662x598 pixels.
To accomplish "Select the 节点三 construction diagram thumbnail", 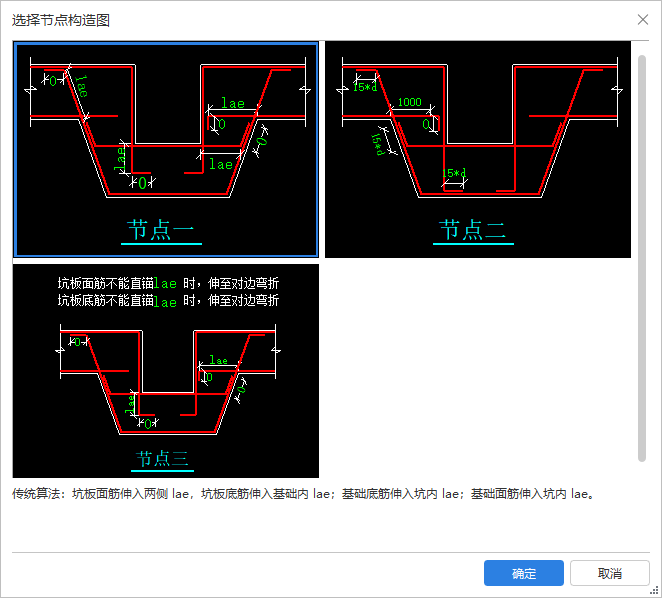I will (x=166, y=371).
